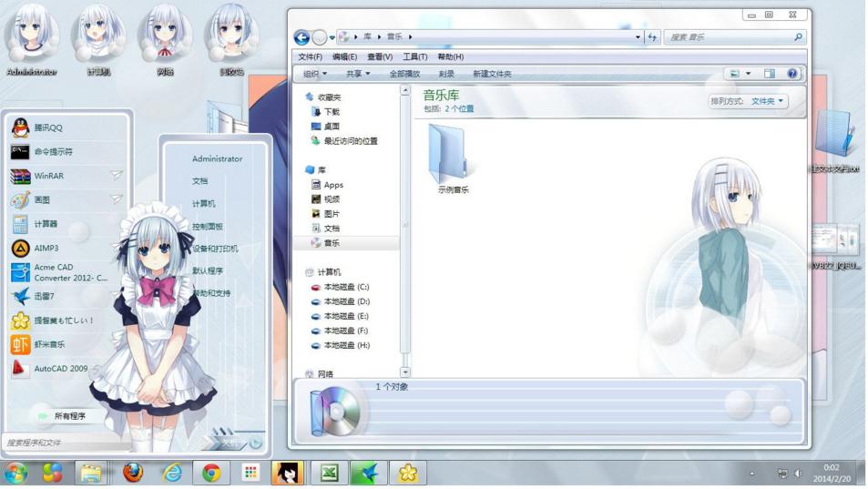Open 帮助(H) menu
Viewport: 868px width, 489px height.
point(451,57)
